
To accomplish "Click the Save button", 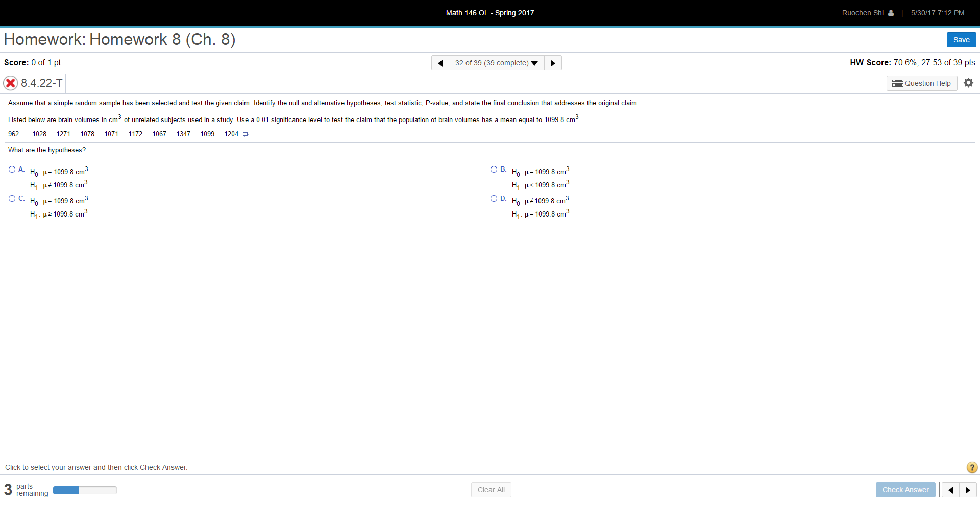I will (x=961, y=40).
